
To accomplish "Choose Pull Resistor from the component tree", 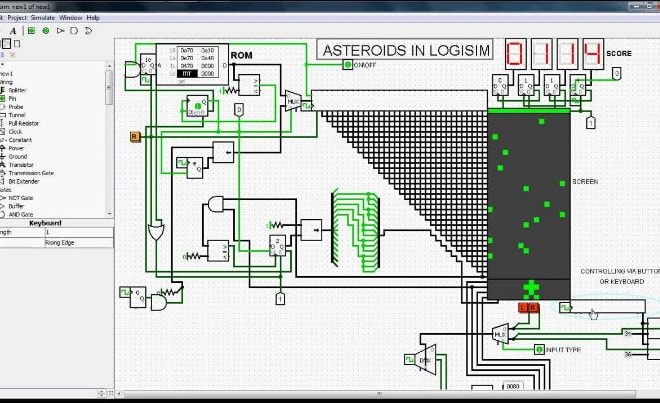I will click(x=24, y=123).
